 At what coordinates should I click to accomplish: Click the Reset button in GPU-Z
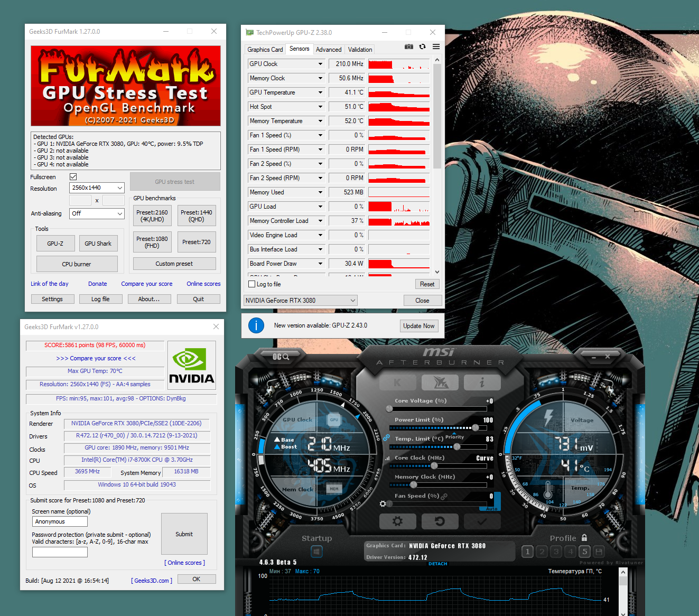tap(427, 284)
